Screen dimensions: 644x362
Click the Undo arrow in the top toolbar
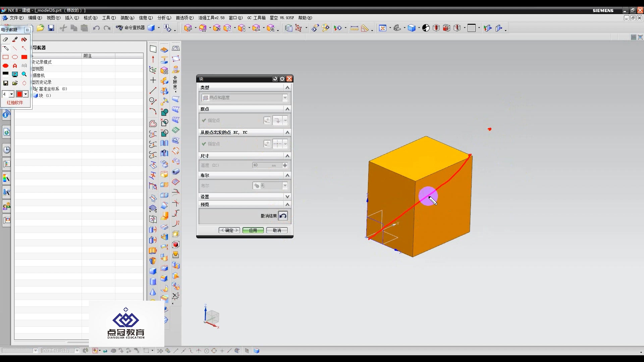[96, 28]
